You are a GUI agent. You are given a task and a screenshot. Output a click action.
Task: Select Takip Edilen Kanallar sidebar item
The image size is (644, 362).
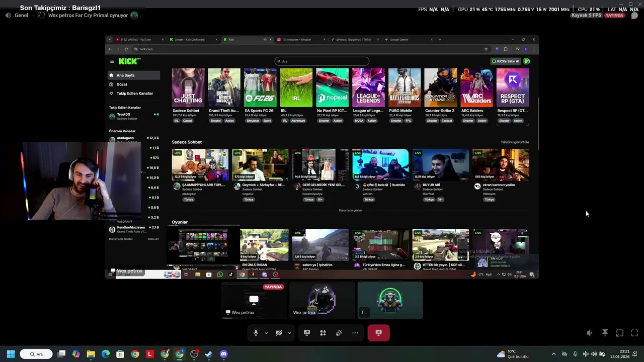(134, 94)
